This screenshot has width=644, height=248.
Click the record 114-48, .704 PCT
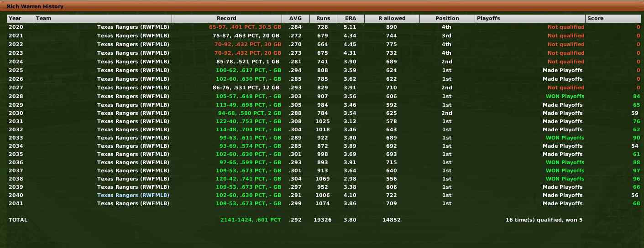[249, 129]
